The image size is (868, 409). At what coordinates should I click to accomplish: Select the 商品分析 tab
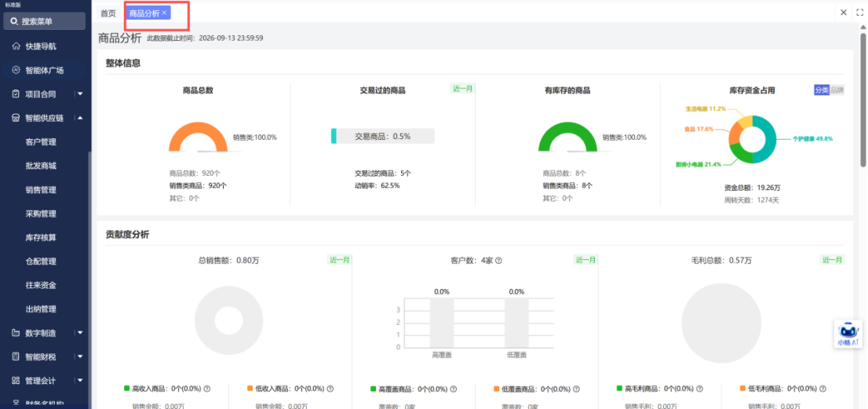144,13
